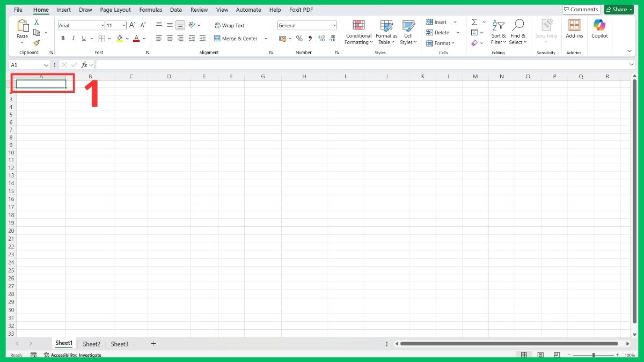Open the Number Format dropdown showing General

(306, 25)
